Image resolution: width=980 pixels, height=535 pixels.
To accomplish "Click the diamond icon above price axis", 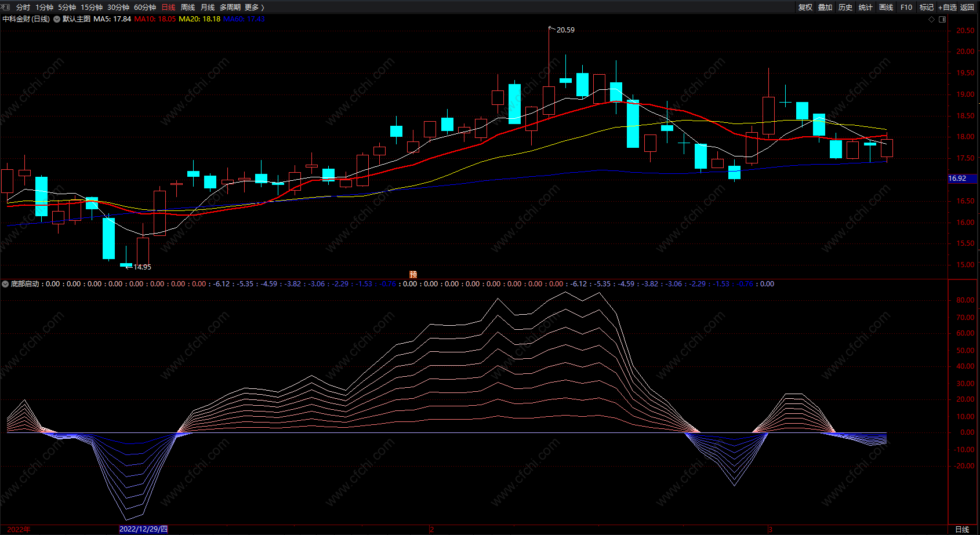I will 932,19.
